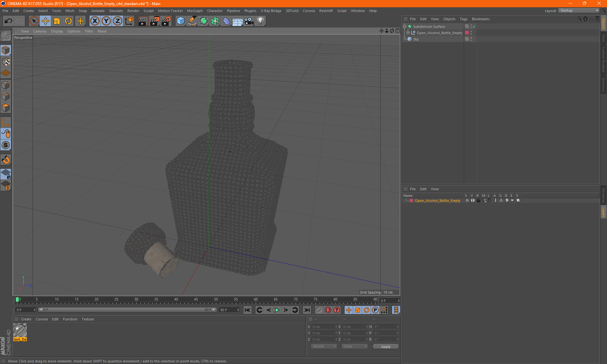Screen dimensions: 607x364
Task: Click X position field in coordinates
Action: pyautogui.click(x=324, y=327)
